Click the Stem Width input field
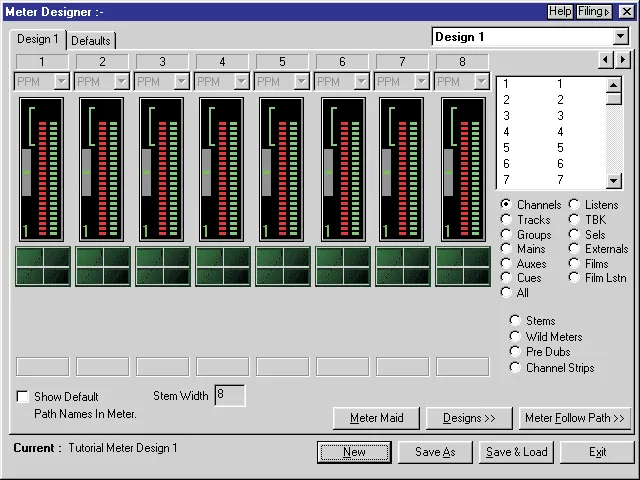 pyautogui.click(x=230, y=395)
